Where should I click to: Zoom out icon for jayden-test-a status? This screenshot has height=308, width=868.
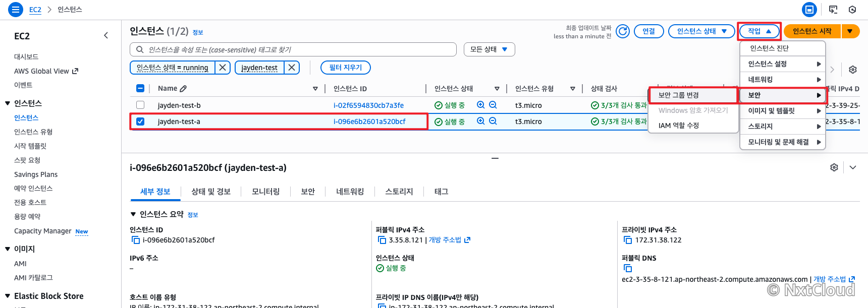493,121
